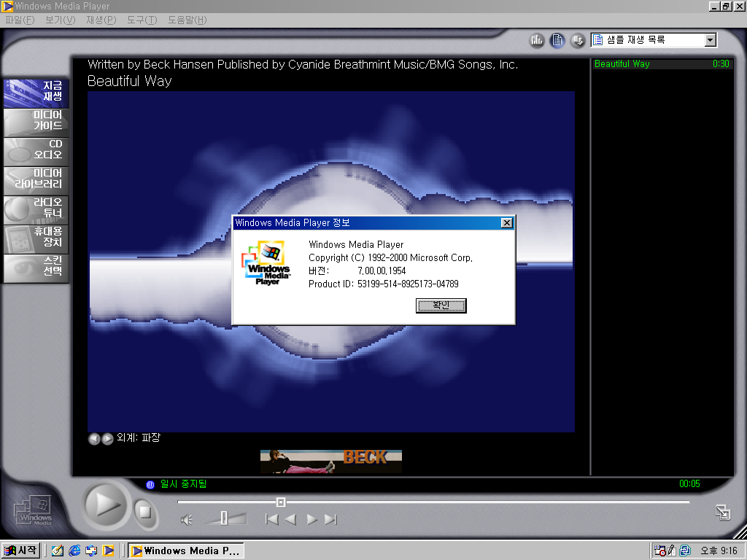Image resolution: width=747 pixels, height=560 pixels.
Task: Skip to the previous track
Action: pyautogui.click(x=271, y=519)
